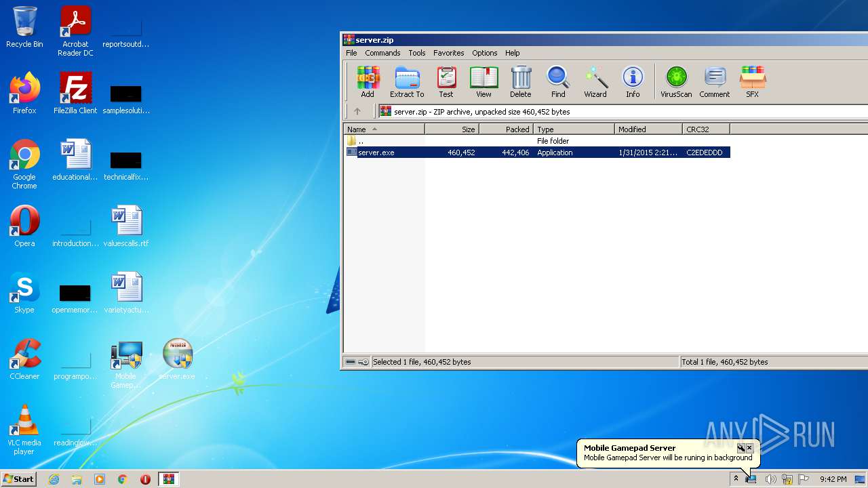The height and width of the screenshot is (488, 868).
Task: Select Google Chrome desktop shortcut
Action: point(24,164)
